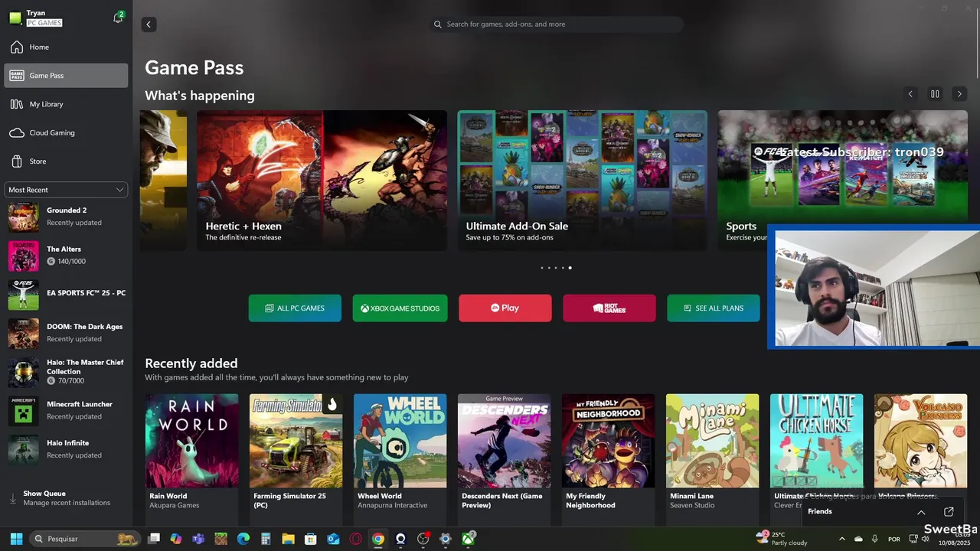Show previous What's happening slide
The height and width of the screenshot is (551, 980).
point(910,94)
